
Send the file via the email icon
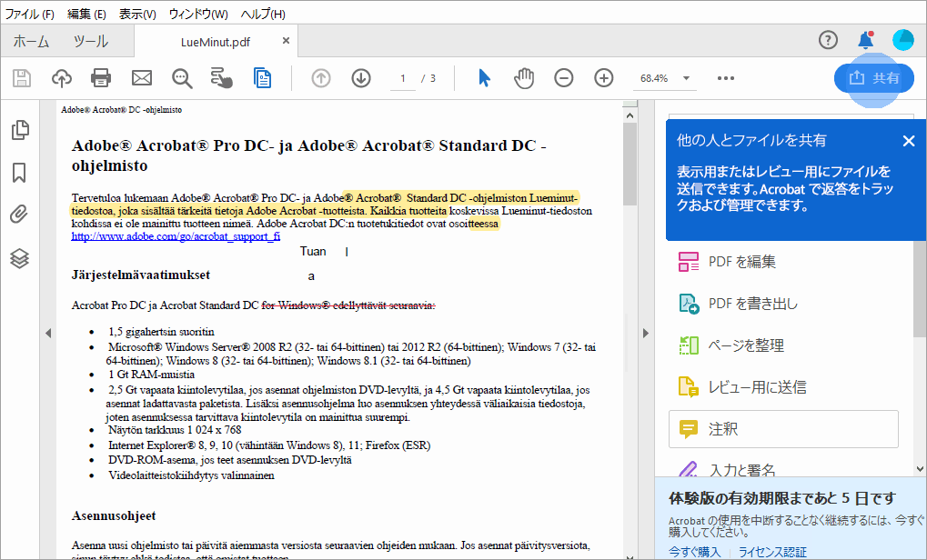141,78
